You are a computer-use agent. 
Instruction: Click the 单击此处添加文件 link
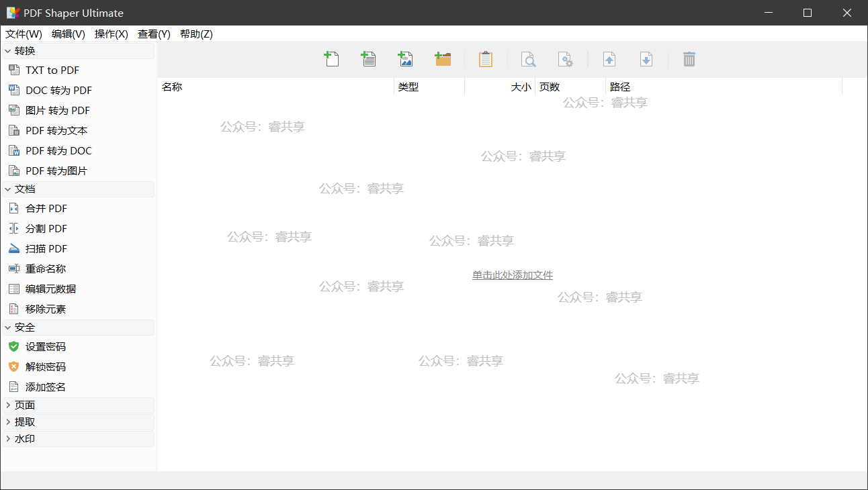point(513,275)
